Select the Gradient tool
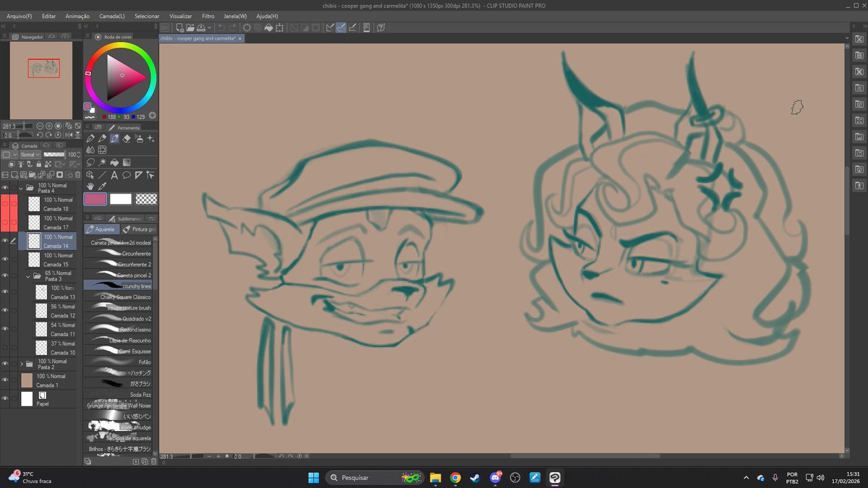Image resolution: width=868 pixels, height=488 pixels. click(127, 163)
